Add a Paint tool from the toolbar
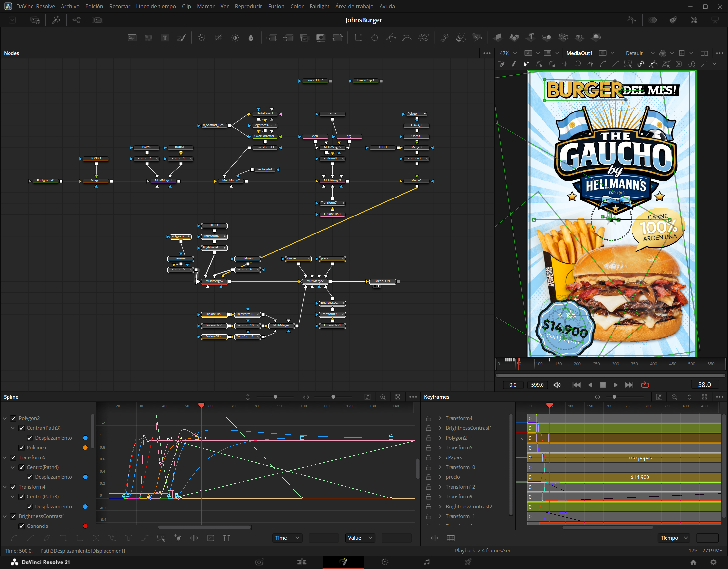 coord(181,38)
